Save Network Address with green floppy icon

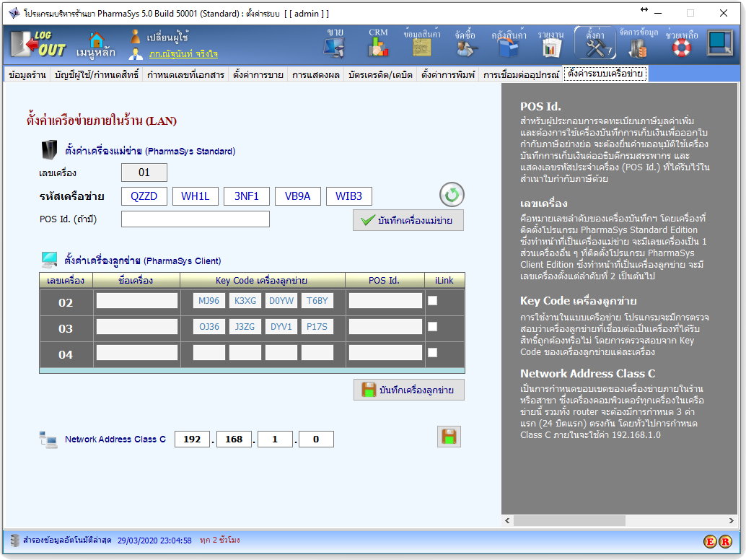coord(449,437)
